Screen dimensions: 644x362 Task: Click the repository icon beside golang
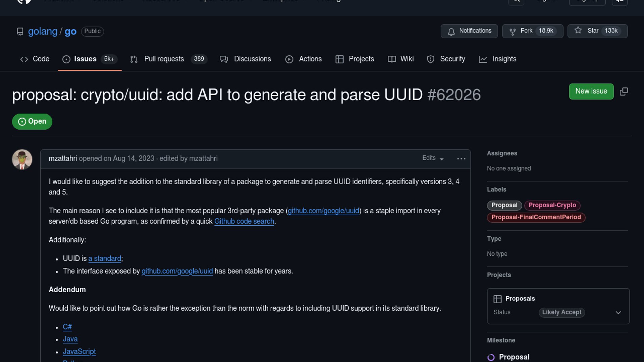20,32
